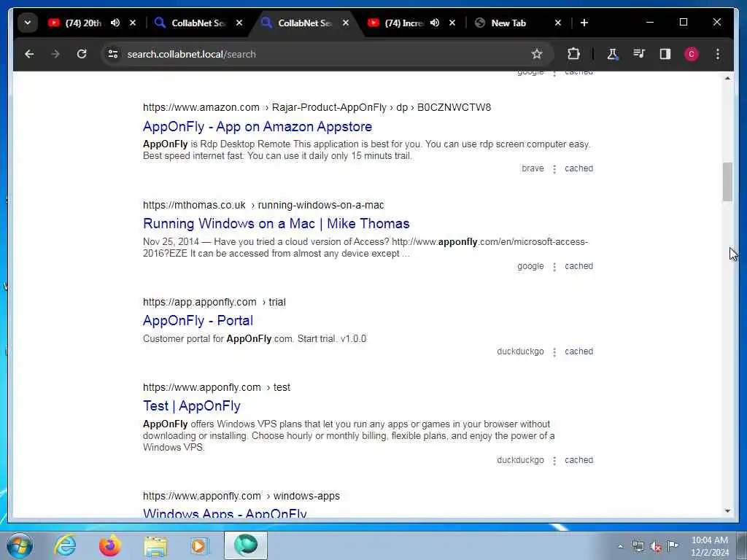Click 'duckduckgo' label under Portal result
The height and width of the screenshot is (560, 747).
click(x=520, y=351)
